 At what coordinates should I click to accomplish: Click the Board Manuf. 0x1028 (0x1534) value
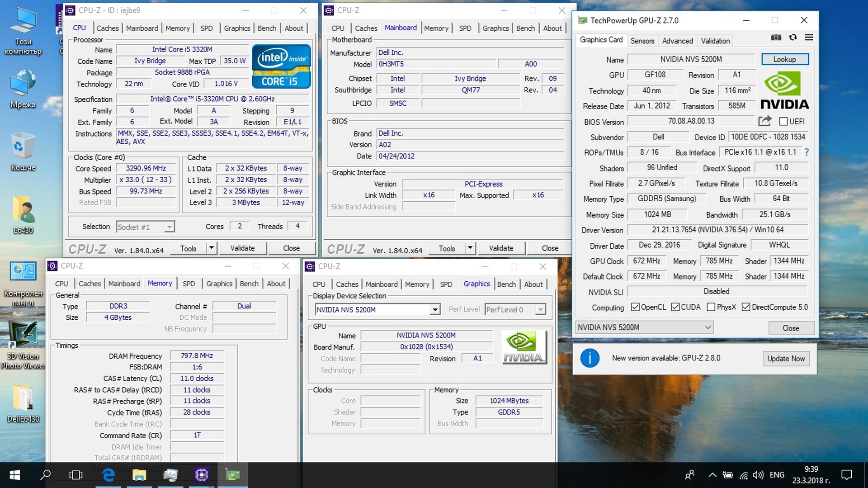coord(426,347)
